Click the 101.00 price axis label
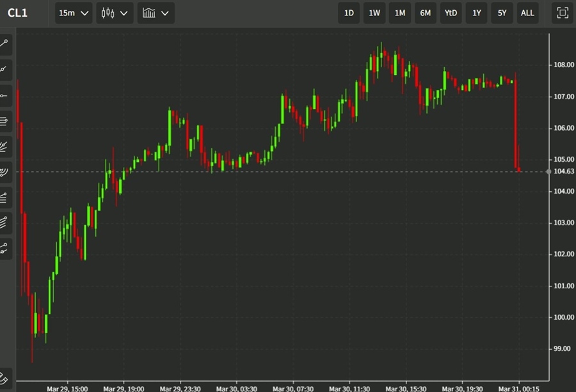Image resolution: width=576 pixels, height=392 pixels. coord(563,286)
